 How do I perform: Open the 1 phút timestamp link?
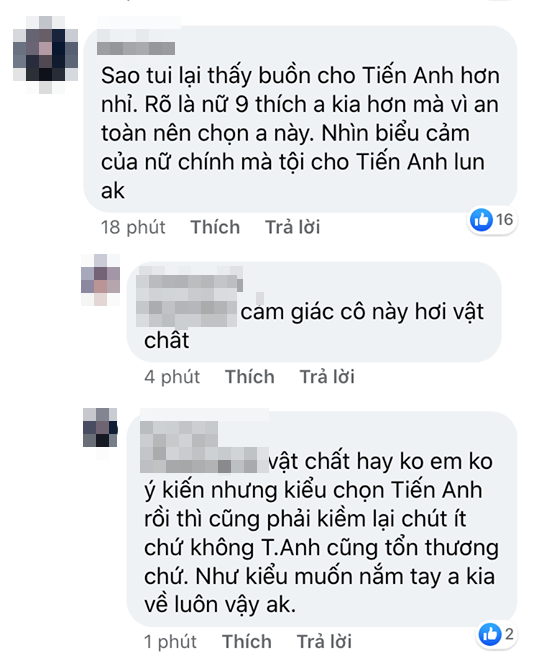point(170,642)
